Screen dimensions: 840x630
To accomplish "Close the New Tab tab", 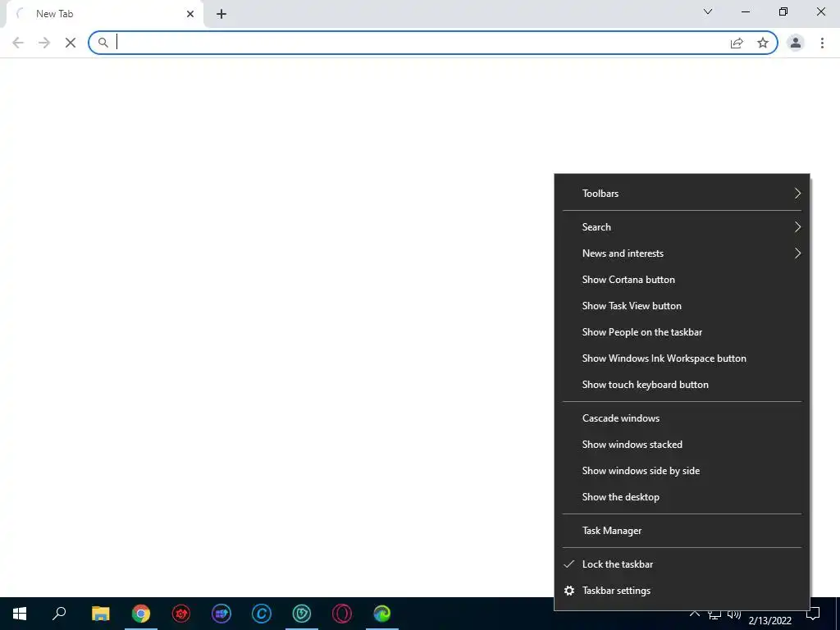I will (190, 14).
